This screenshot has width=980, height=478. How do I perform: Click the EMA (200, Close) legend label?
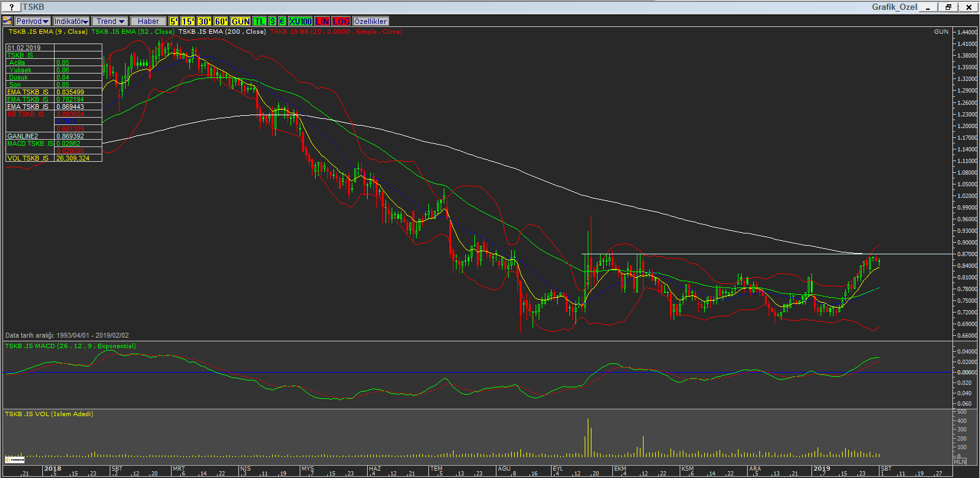click(222, 32)
